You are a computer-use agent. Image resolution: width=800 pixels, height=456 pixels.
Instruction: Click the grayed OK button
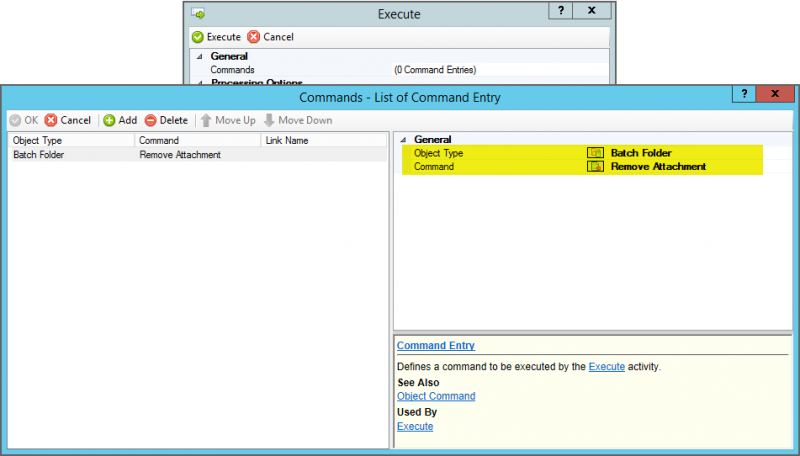click(24, 120)
